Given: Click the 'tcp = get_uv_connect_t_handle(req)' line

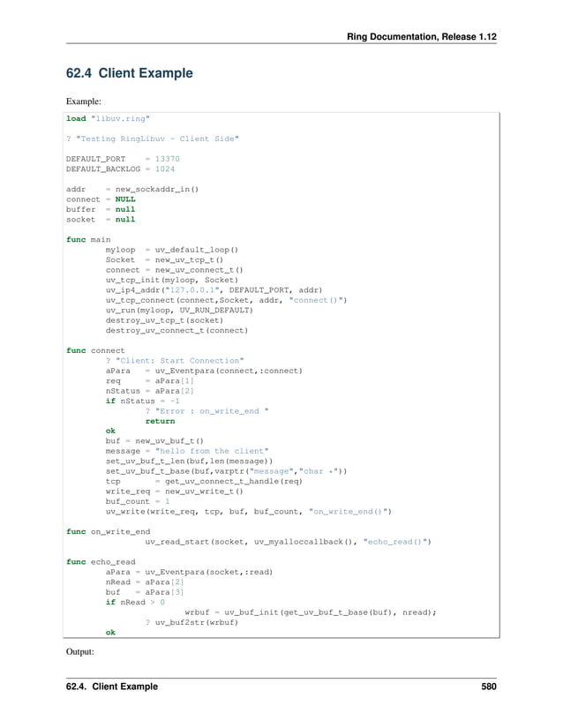Looking at the screenshot, I should (204, 482).
